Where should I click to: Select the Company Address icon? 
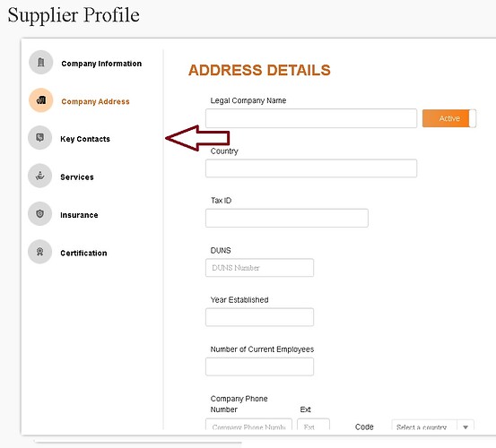[x=40, y=100]
